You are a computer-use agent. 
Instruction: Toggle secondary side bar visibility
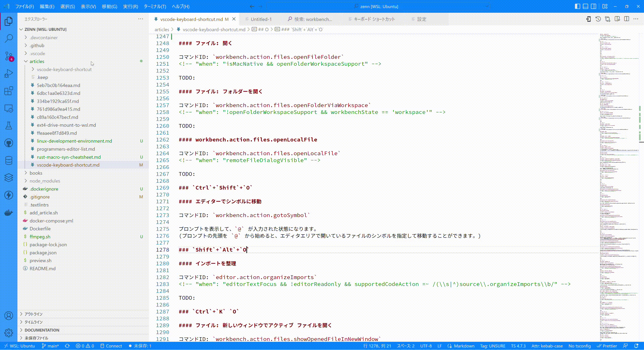(x=593, y=6)
